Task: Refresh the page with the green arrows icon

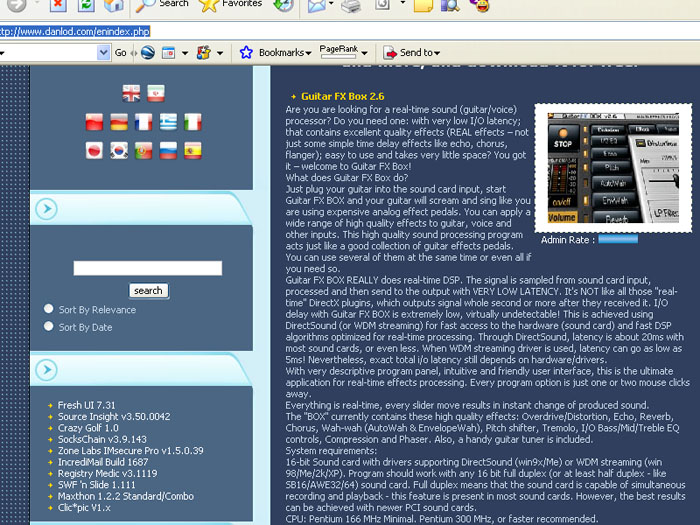Action: pyautogui.click(x=86, y=5)
